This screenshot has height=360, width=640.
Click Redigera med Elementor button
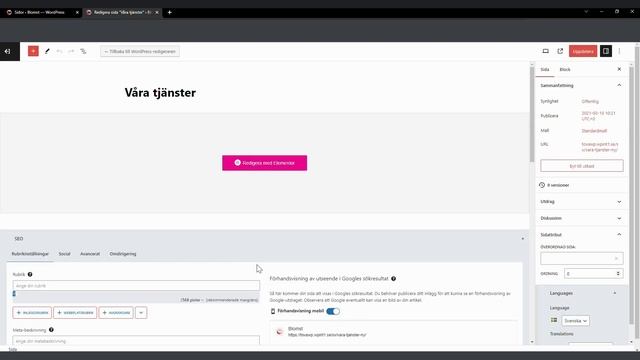pyautogui.click(x=264, y=163)
